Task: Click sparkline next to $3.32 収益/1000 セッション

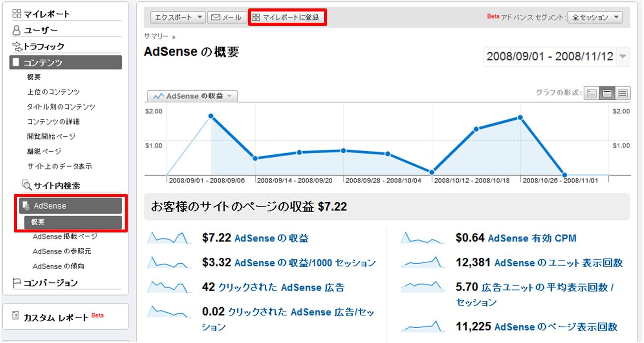Action: click(x=169, y=262)
